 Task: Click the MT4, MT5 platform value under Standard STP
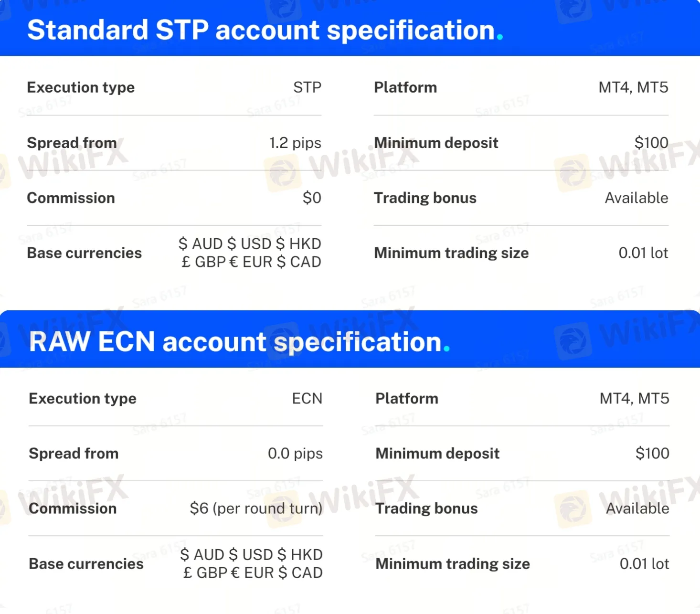point(633,87)
